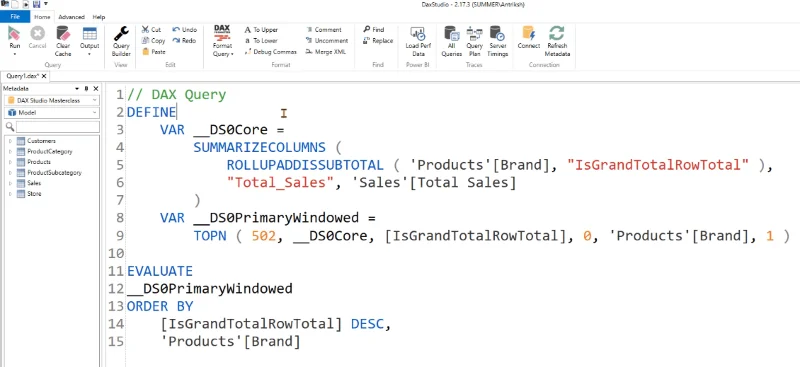The height and width of the screenshot is (367, 800).
Task: Close the Query1.dax tab
Action: 44,76
